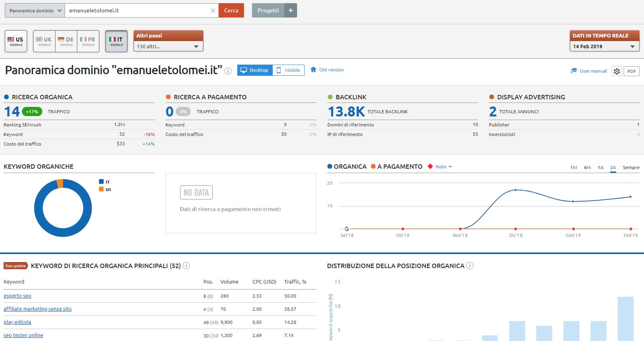
Task: Click the Dic'18 organic data point
Action: pos(516,190)
